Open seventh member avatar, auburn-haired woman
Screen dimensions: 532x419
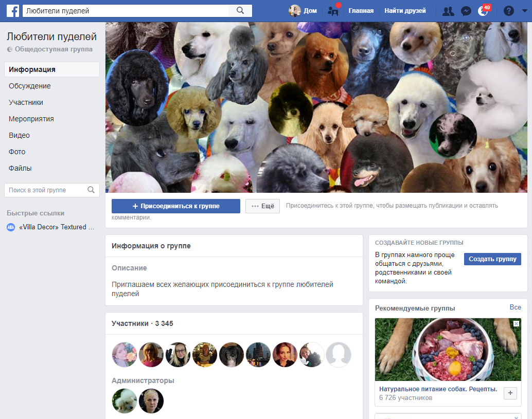tap(285, 355)
